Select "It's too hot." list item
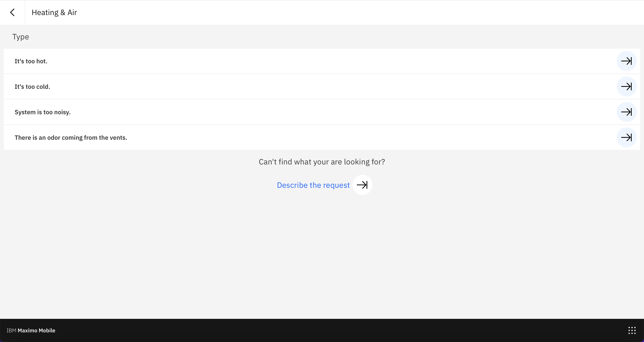This screenshot has width=644, height=342. (31, 61)
